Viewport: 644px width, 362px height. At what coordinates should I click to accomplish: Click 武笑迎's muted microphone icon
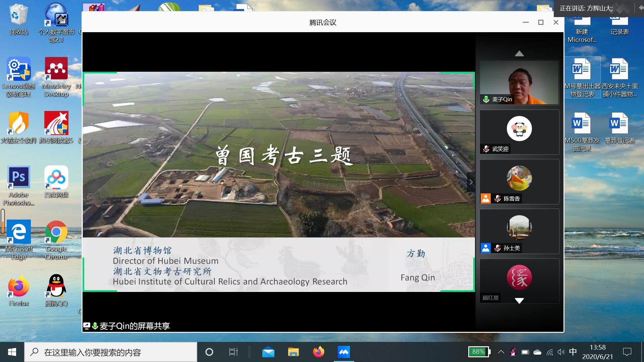point(486,149)
